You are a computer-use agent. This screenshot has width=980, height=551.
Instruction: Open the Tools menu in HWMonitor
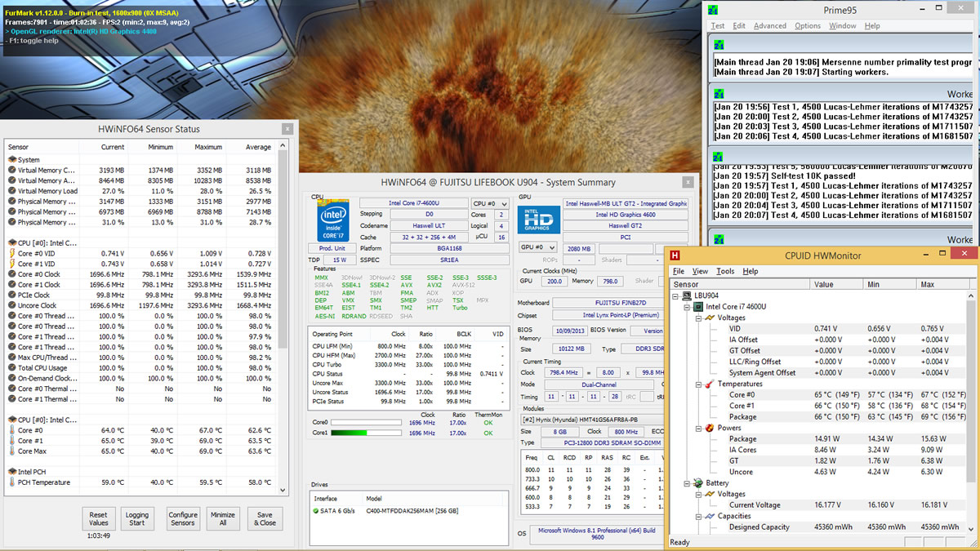(x=725, y=271)
